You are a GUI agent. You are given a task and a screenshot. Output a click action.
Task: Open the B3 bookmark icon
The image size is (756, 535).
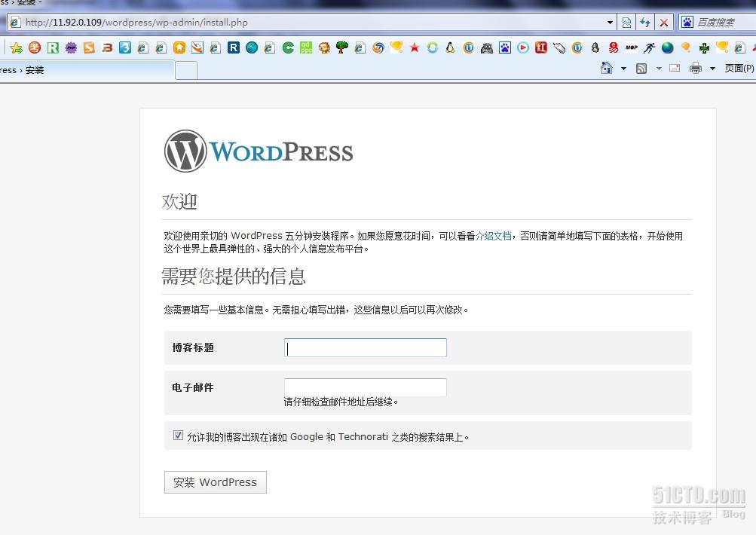[x=107, y=47]
